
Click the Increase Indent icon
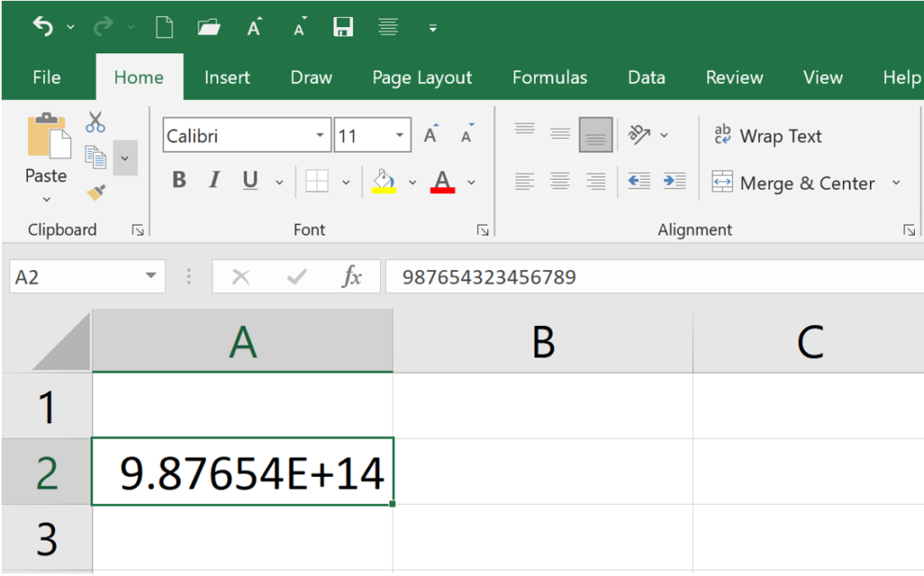(674, 181)
